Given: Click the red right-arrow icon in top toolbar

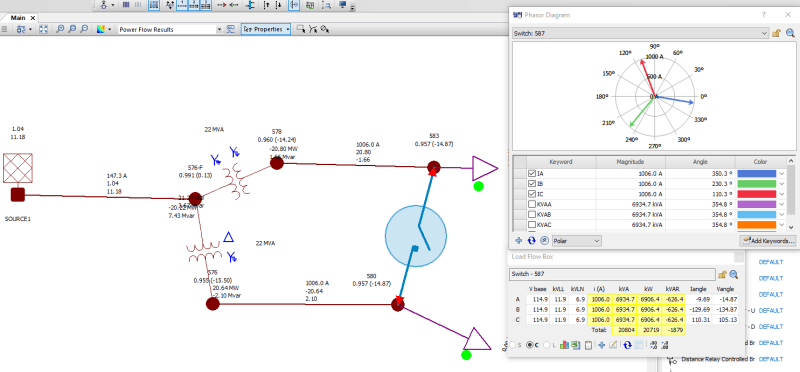Looking at the screenshot, I should (221, 5).
